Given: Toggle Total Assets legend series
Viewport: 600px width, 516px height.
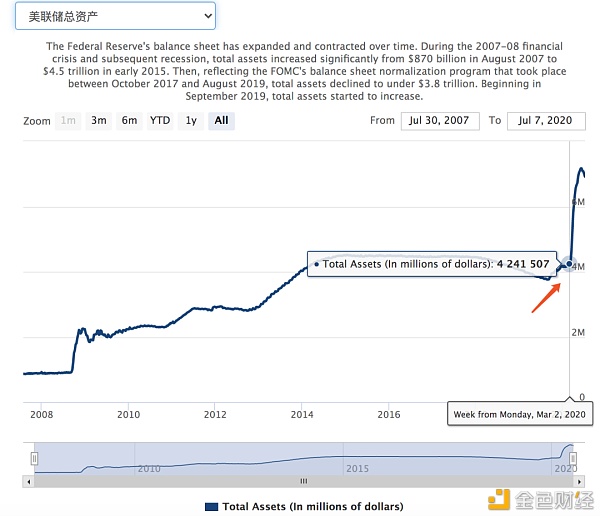Looking at the screenshot, I should pos(304,506).
